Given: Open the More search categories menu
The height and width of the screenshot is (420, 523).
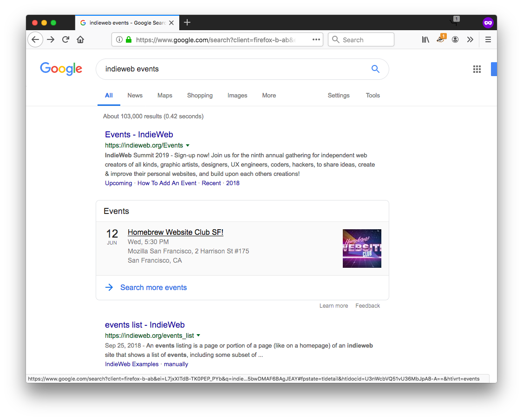Looking at the screenshot, I should (x=269, y=95).
